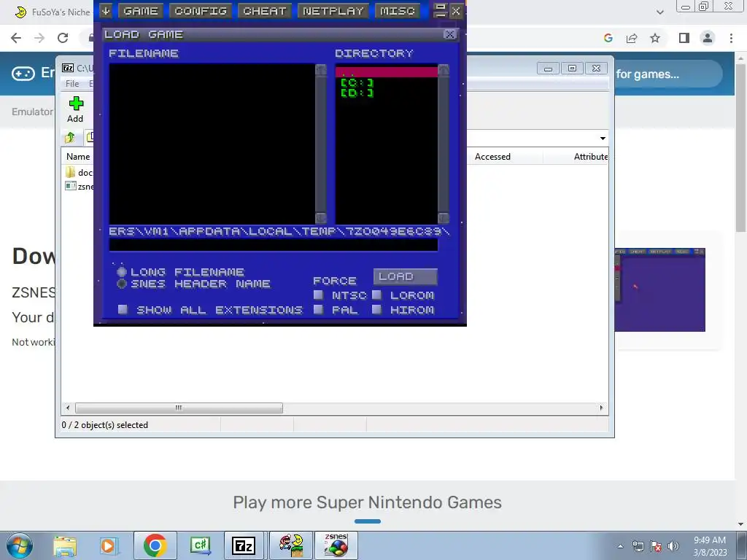Click the LOAD button

[406, 276]
